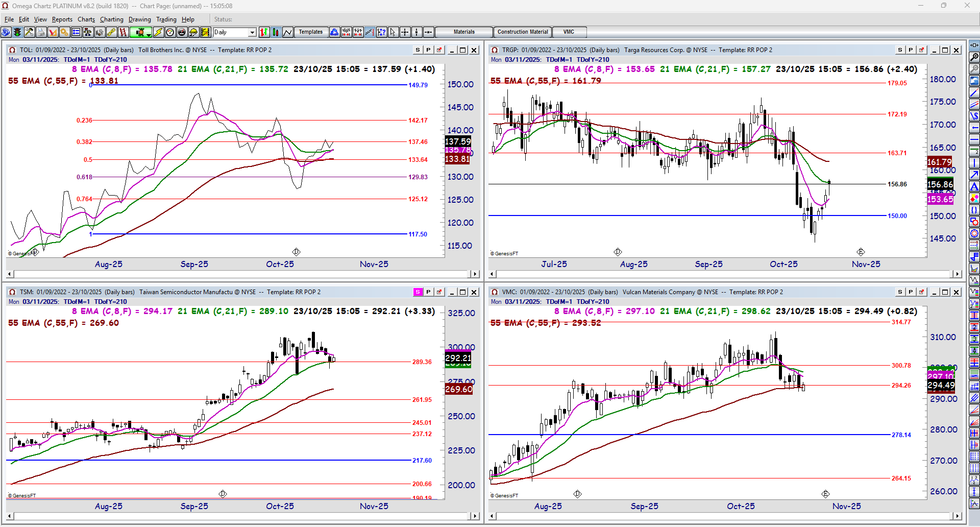Select the color shapes palette tool
Viewport: 980px width, 527px height.
[974, 198]
